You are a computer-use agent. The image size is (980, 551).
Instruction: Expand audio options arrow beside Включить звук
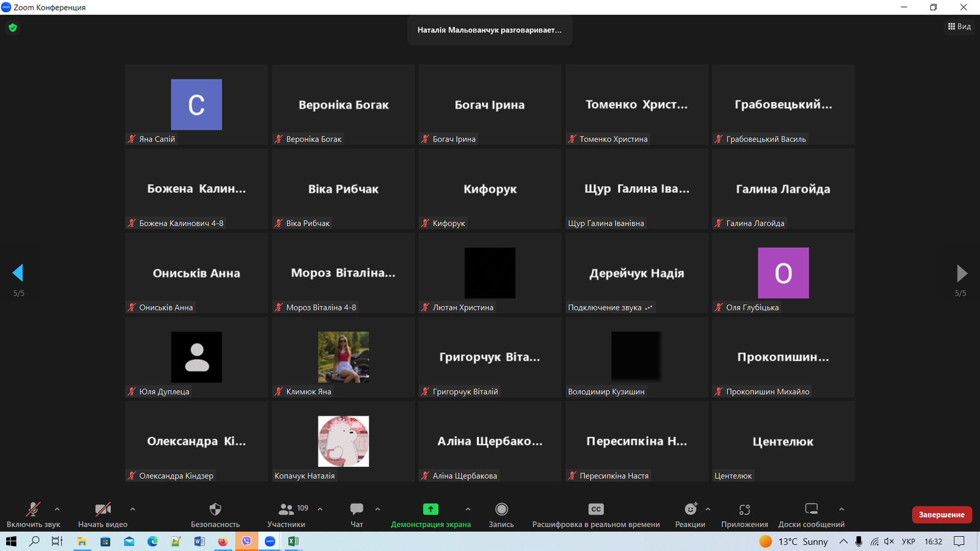(x=57, y=509)
